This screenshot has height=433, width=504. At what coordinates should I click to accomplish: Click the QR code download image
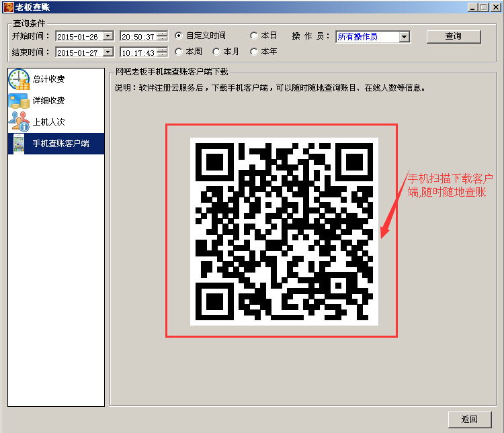[284, 232]
